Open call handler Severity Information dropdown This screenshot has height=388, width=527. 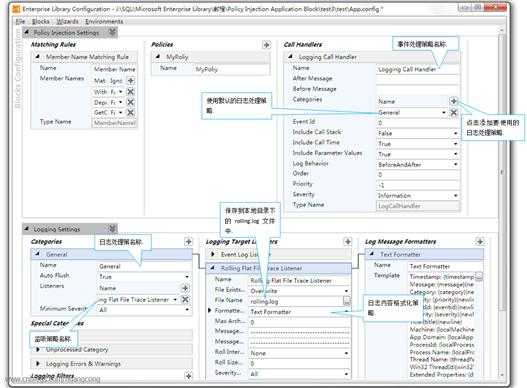click(455, 195)
